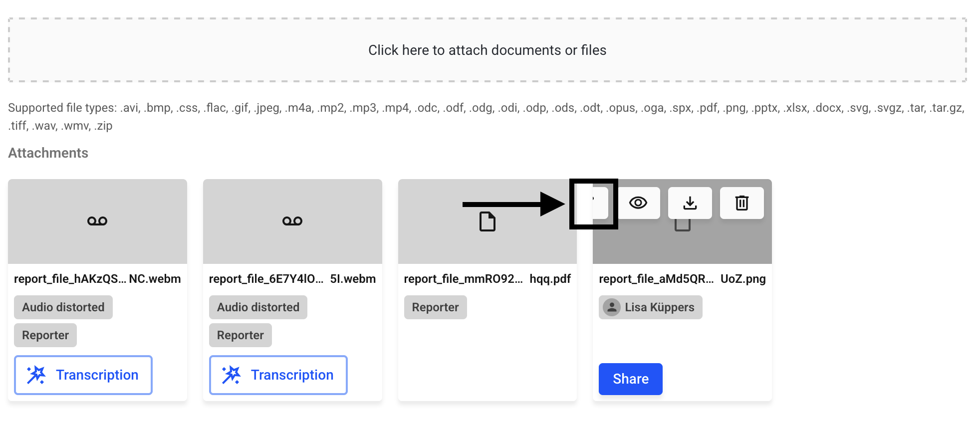The image size is (980, 425).
Task: Select the Audio distorted tag on first attachment
Action: point(63,307)
